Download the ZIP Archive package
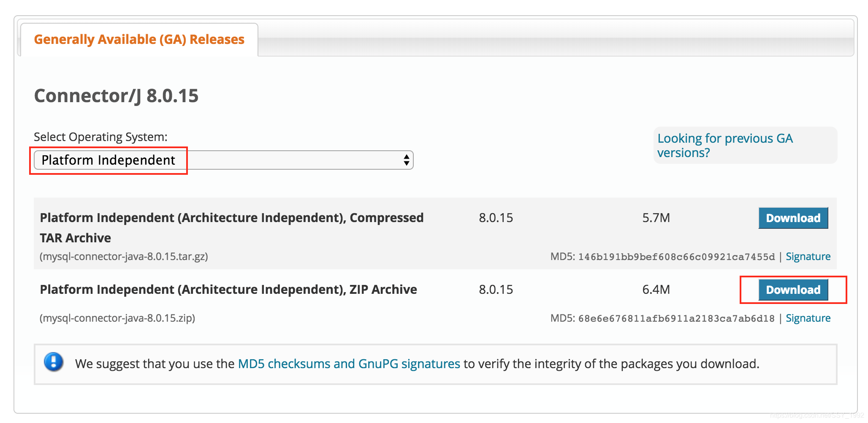 click(x=793, y=290)
